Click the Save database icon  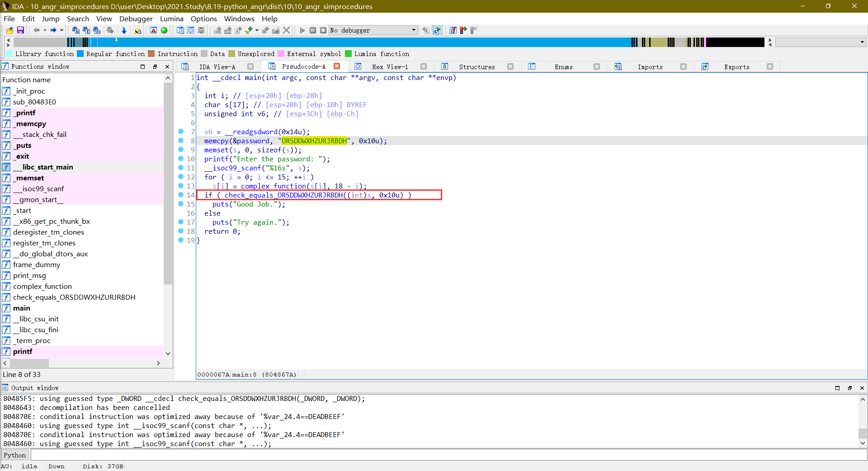(20, 30)
